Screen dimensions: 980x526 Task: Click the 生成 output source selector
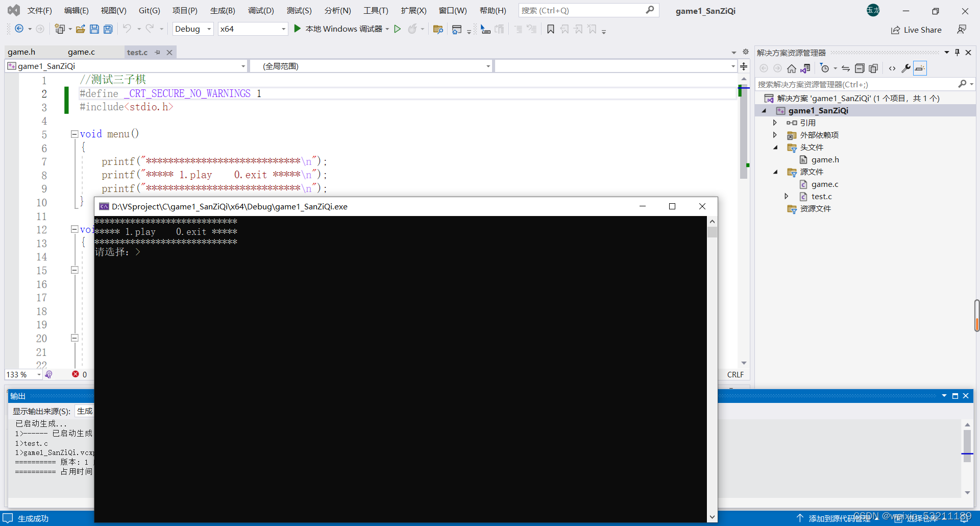tap(85, 411)
